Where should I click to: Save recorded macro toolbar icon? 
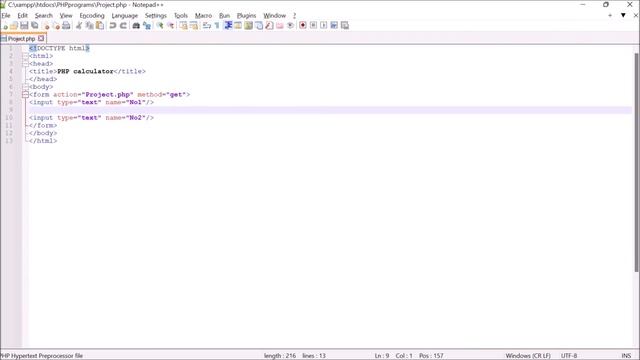coord(344,26)
